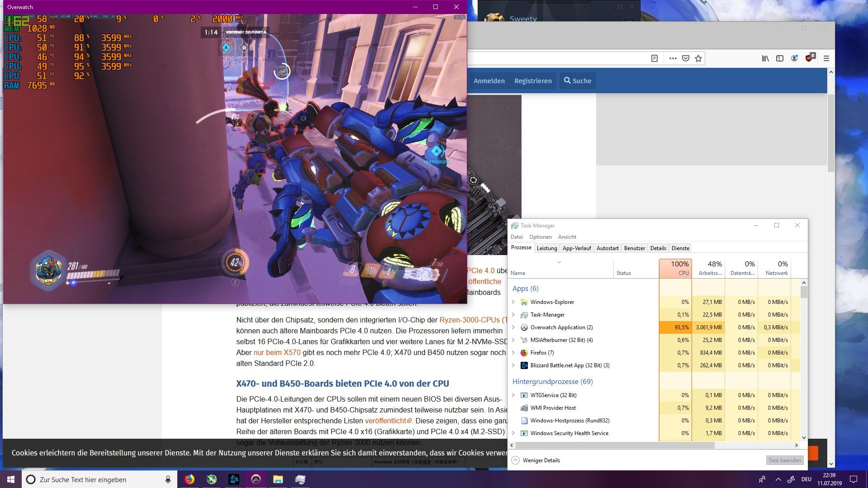This screenshot has width=868, height=488.
Task: Click the taskbar microphone search icon
Action: [168, 479]
